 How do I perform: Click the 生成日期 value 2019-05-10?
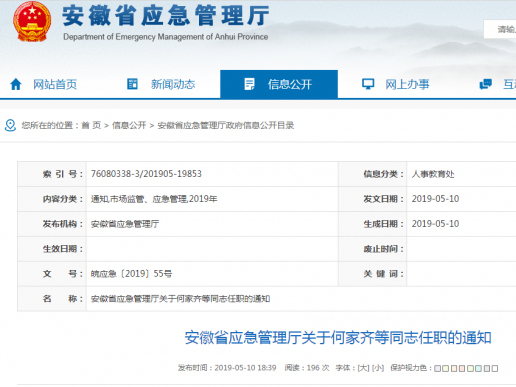pyautogui.click(x=435, y=224)
